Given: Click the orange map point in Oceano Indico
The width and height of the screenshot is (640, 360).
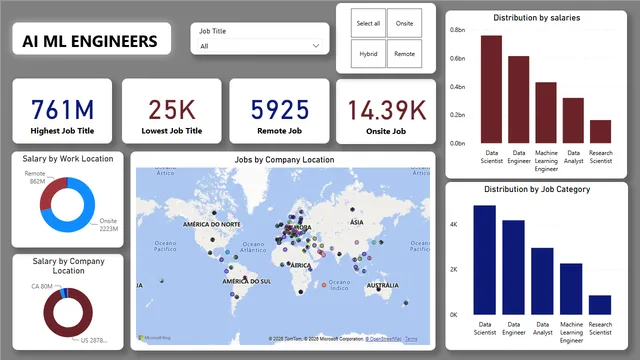Looking at the screenshot, I should point(324,285).
